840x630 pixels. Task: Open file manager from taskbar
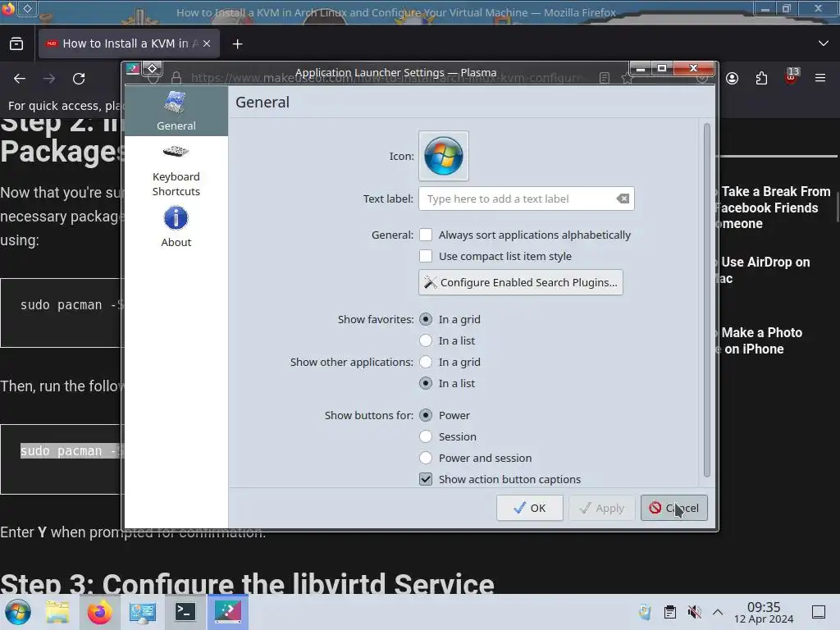pos(57,612)
